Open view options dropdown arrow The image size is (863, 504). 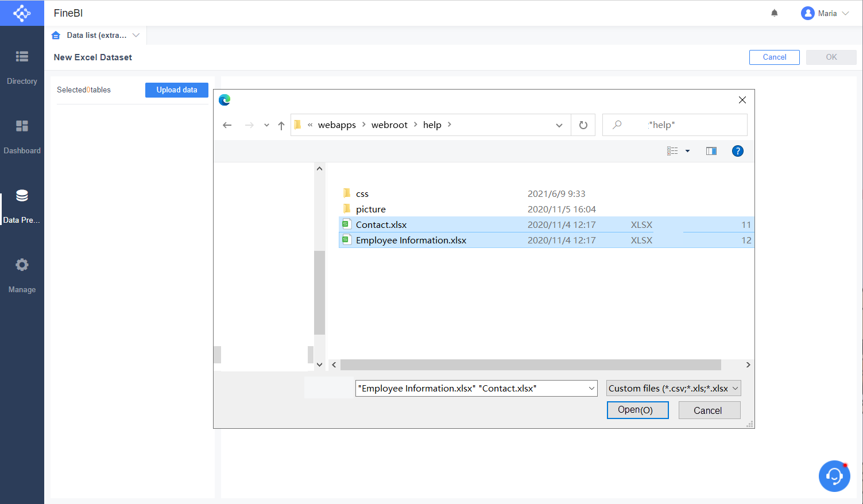[x=687, y=151]
